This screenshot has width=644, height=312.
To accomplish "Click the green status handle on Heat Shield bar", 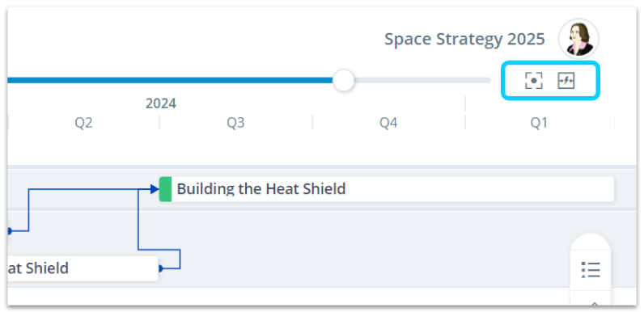I will [x=165, y=189].
